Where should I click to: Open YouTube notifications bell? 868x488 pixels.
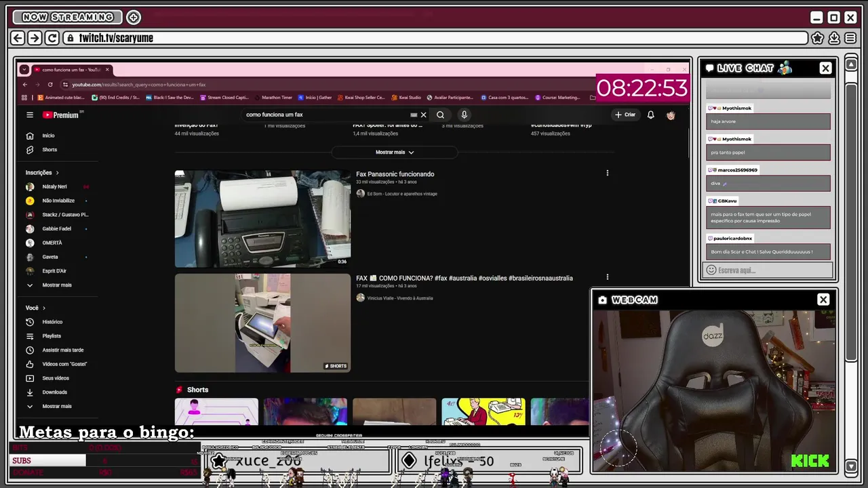(x=650, y=115)
